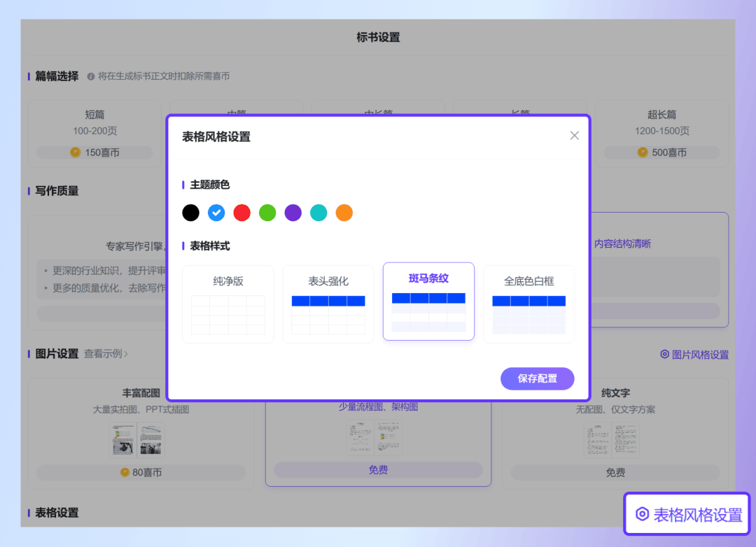
Task: Click the 图片风格设置 gear icon
Action: tap(664, 354)
